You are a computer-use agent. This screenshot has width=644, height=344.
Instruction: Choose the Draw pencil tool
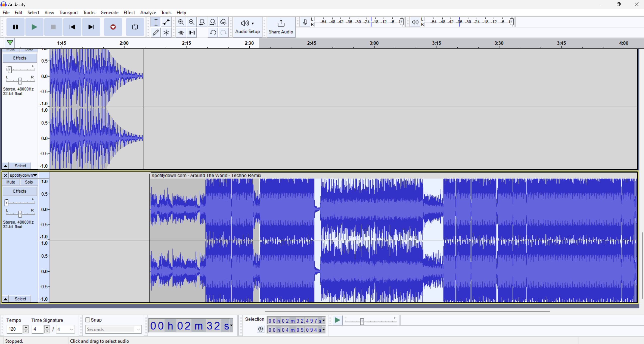(x=156, y=33)
